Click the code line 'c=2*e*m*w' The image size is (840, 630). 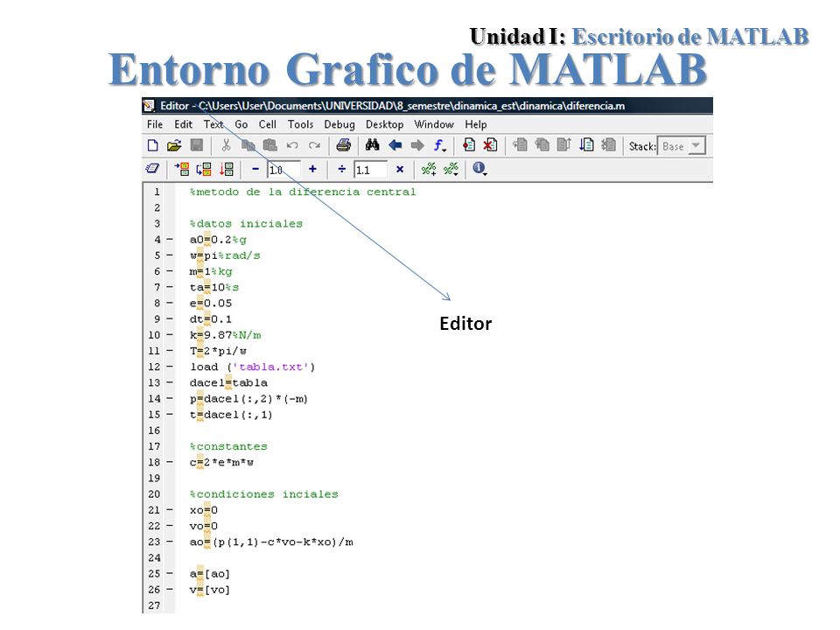tap(221, 462)
